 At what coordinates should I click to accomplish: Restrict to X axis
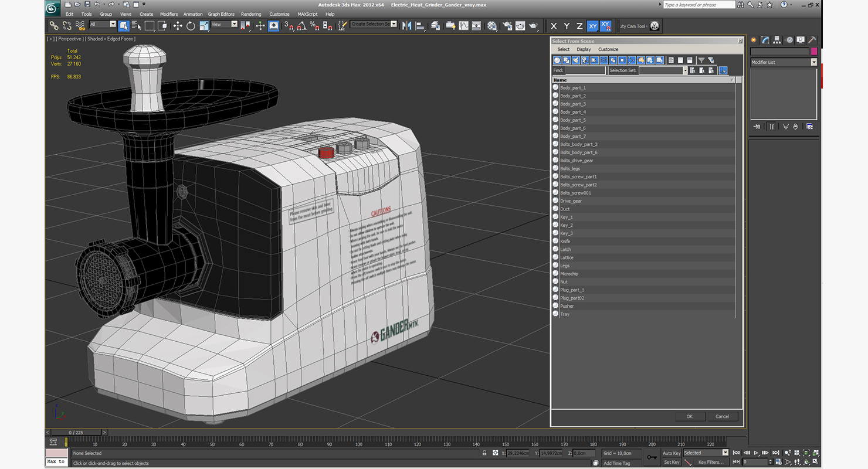coord(554,26)
